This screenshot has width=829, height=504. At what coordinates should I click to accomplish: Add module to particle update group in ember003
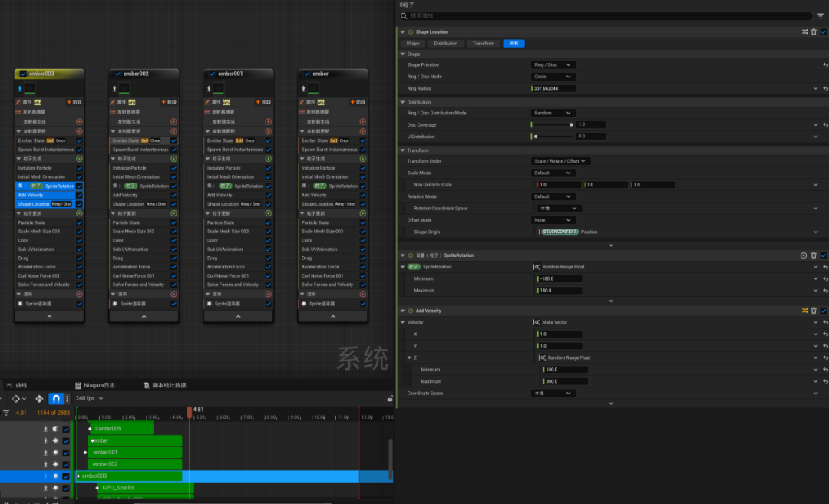(79, 213)
